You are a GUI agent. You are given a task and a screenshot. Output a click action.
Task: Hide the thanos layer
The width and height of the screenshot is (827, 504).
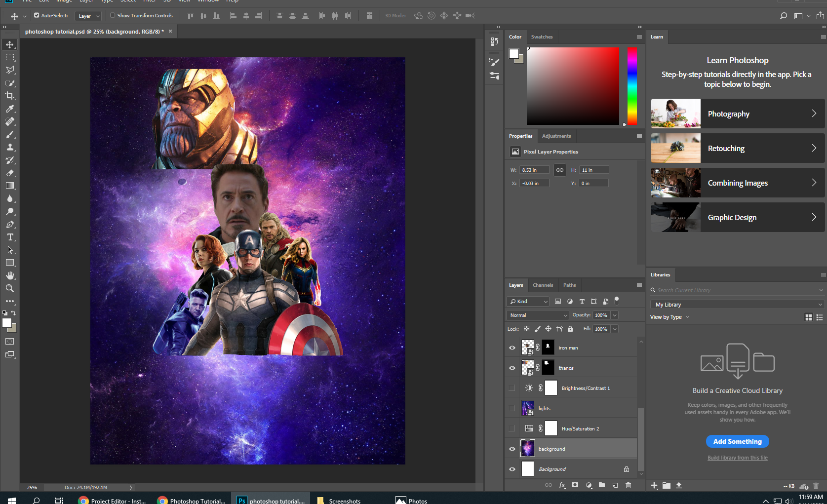click(512, 368)
